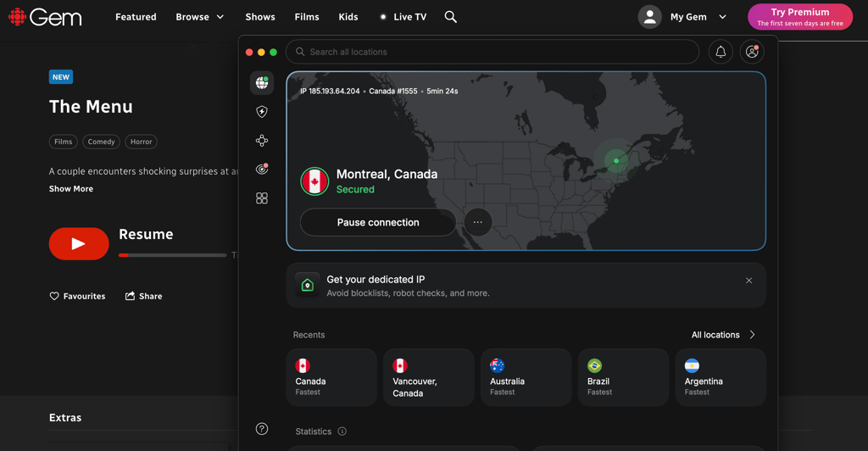Click the Extras heading
This screenshot has width=868, height=451.
click(65, 418)
